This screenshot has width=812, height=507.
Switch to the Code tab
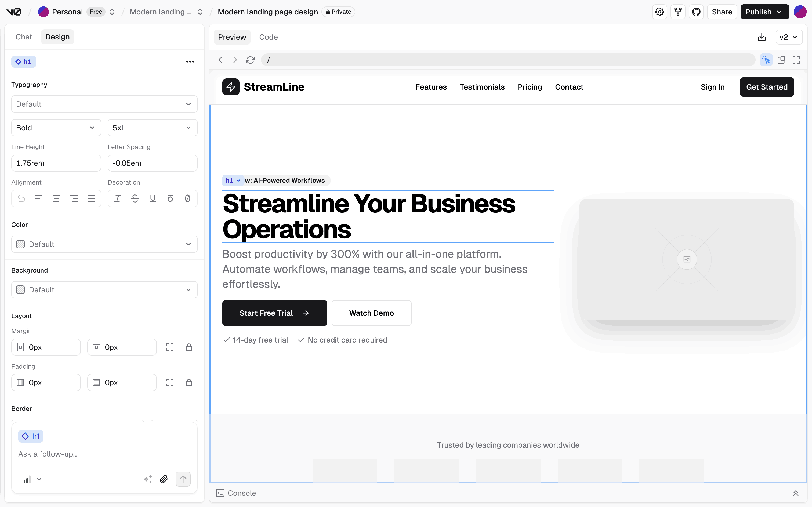[269, 37]
